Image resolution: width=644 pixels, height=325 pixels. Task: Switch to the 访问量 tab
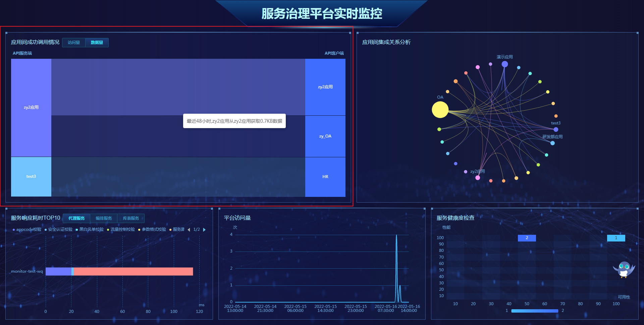point(73,42)
